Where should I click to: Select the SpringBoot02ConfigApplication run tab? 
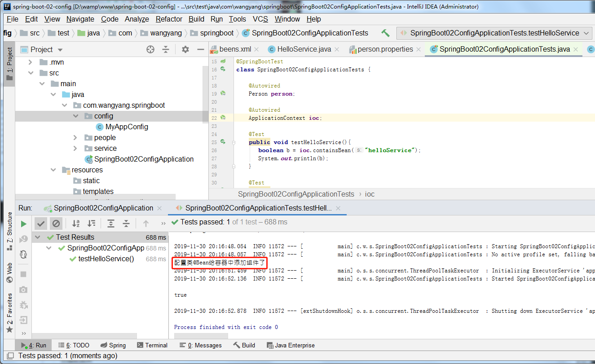point(103,208)
